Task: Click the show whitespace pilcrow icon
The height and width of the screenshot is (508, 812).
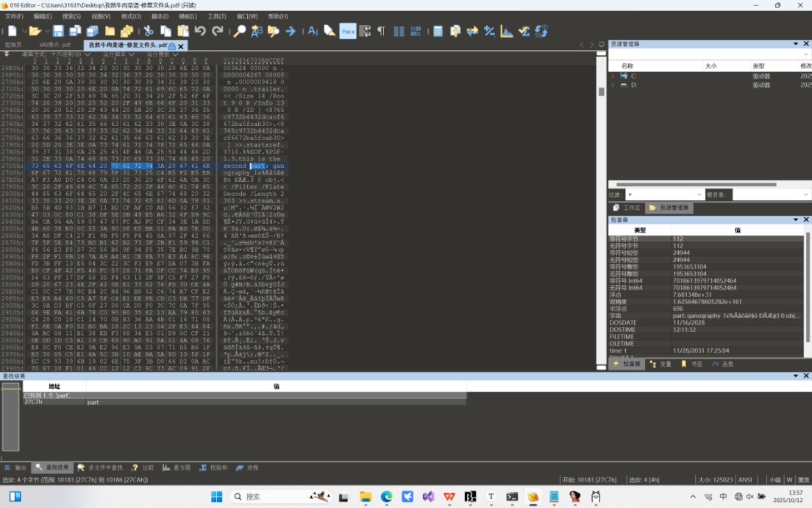Action: tap(381, 31)
